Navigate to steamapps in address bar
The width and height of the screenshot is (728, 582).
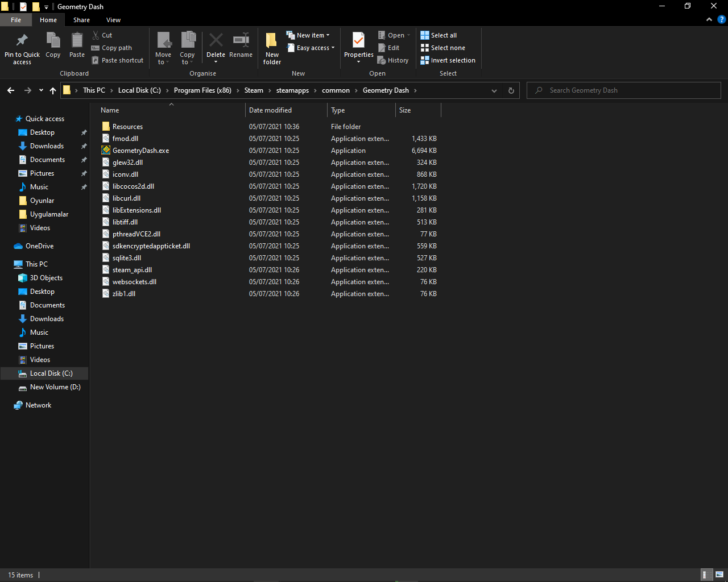point(292,90)
